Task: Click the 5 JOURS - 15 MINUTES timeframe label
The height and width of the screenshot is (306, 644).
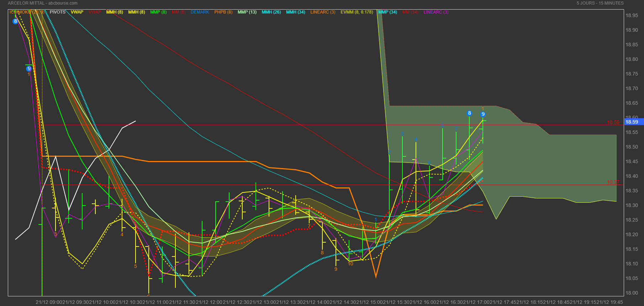Action: (600, 3)
